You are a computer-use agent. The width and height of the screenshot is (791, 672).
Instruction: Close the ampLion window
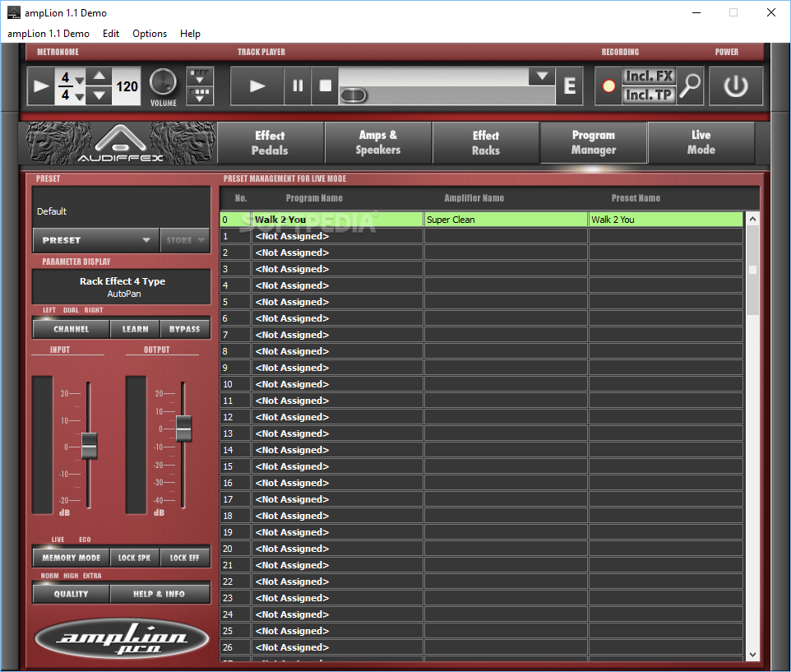(x=770, y=12)
